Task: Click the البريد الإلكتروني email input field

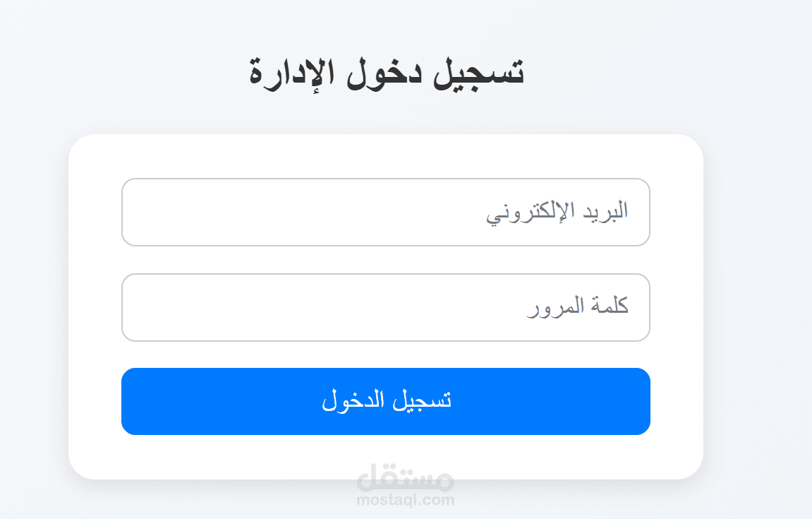Action: click(385, 212)
